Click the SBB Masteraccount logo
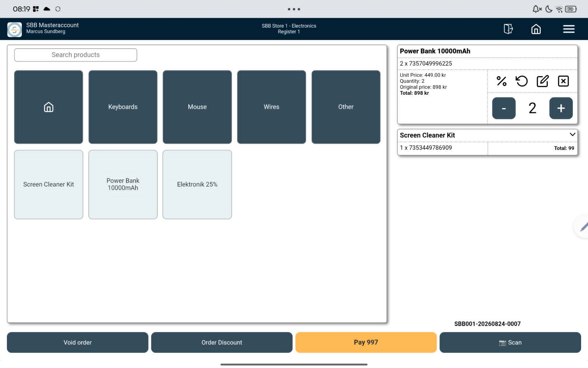Image resolution: width=588 pixels, height=368 pixels. click(x=14, y=29)
